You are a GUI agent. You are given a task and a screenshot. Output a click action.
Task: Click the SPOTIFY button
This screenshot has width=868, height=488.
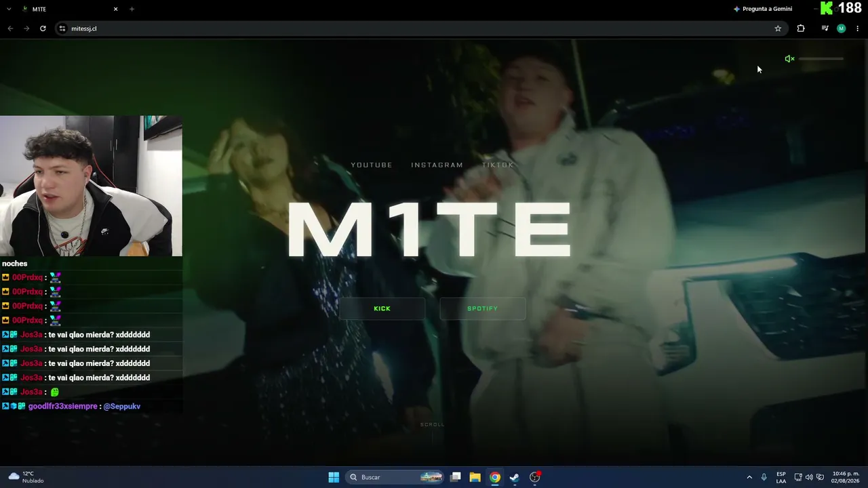click(x=482, y=308)
